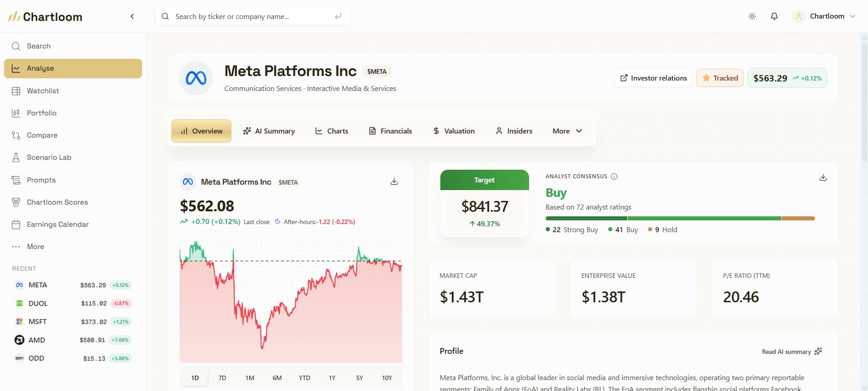Viewport: 868px width, 391px height.
Task: Switch to the AI Summary tab
Action: pyautogui.click(x=269, y=131)
